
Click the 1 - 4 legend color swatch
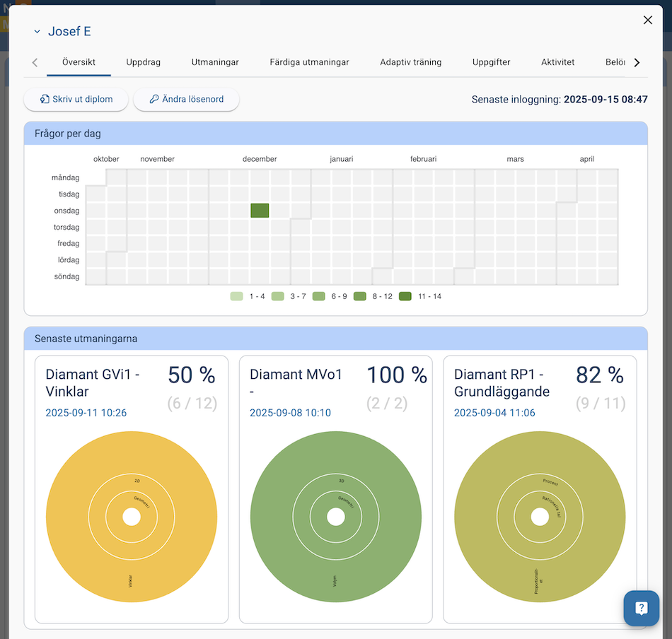tap(236, 296)
